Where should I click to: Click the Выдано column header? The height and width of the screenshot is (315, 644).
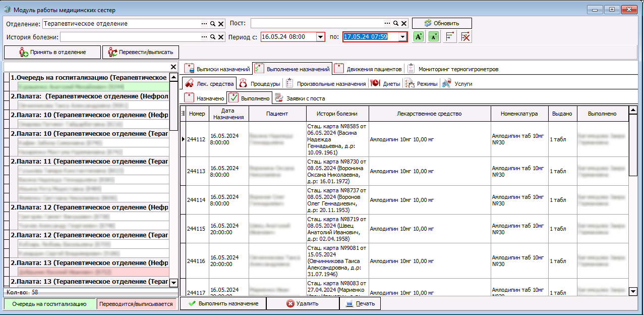click(x=562, y=114)
